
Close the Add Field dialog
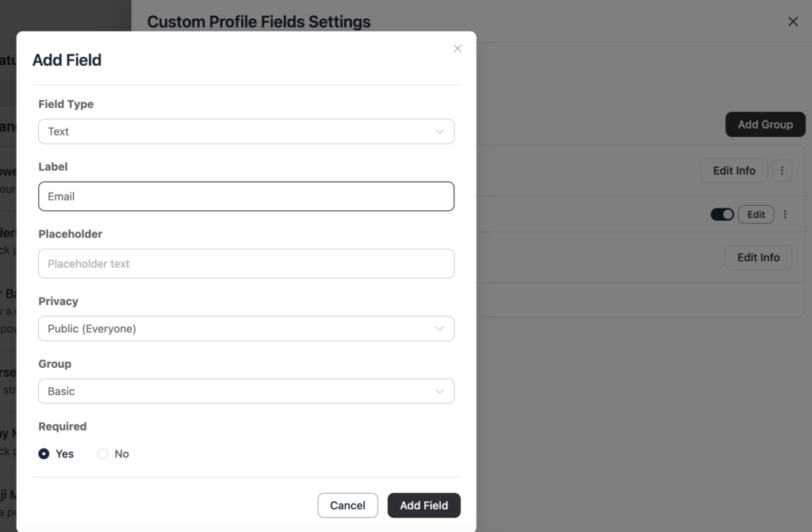[458, 48]
